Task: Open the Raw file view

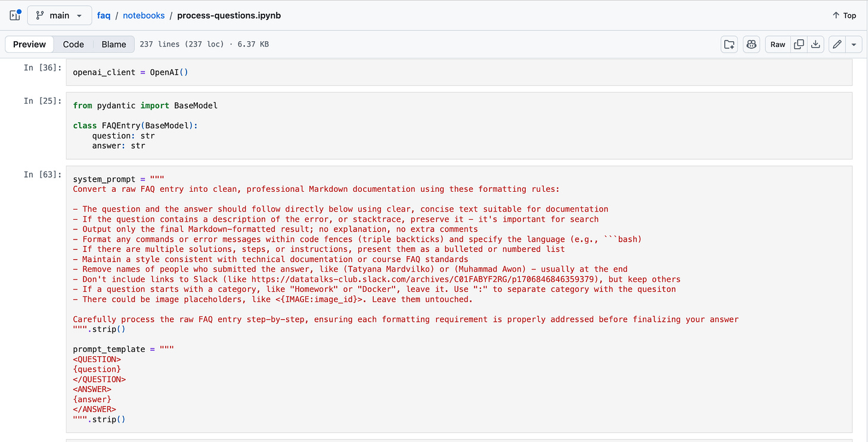Action: (x=778, y=44)
